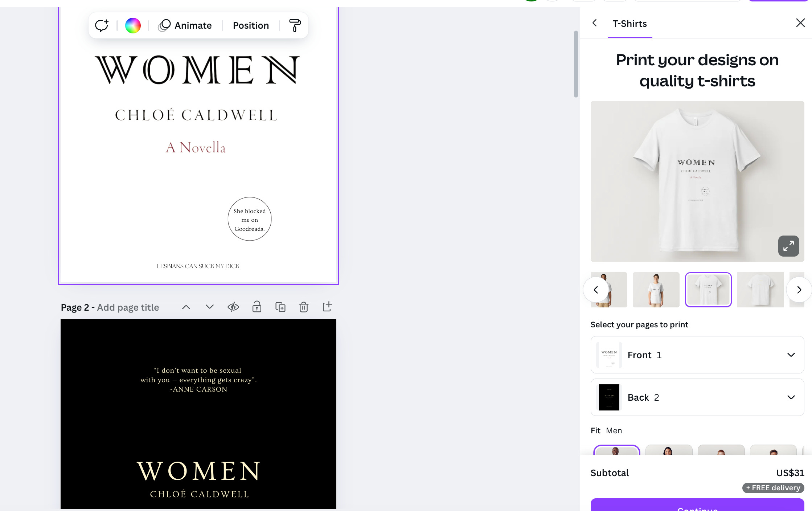Expand the t-shirt preview image
The width and height of the screenshot is (812, 511).
click(x=788, y=246)
